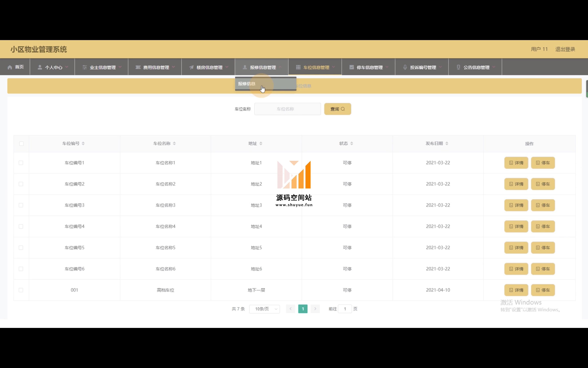This screenshot has height=368, width=588.
Task: Click the chart icon for 停车信息管理
Action: [352, 67]
